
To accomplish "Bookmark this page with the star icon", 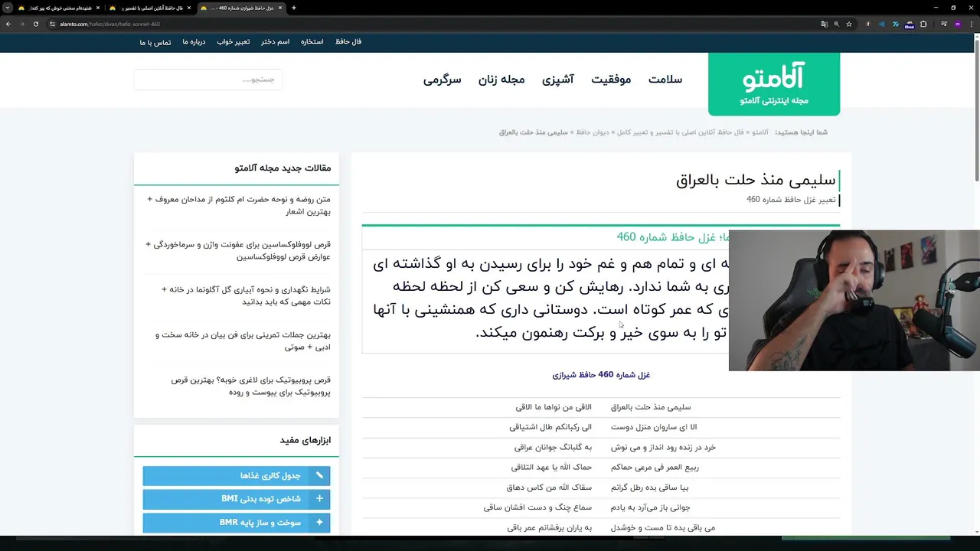I will pos(849,24).
